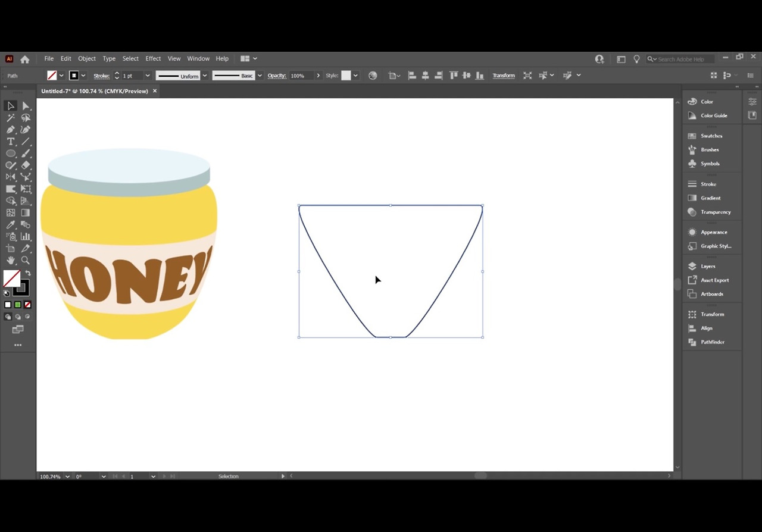Click the Transform link in control bar

click(x=504, y=76)
